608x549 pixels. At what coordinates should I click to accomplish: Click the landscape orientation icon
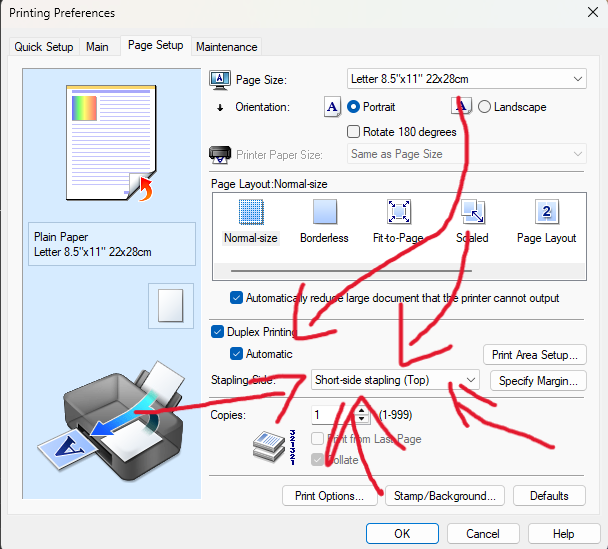[x=462, y=107]
